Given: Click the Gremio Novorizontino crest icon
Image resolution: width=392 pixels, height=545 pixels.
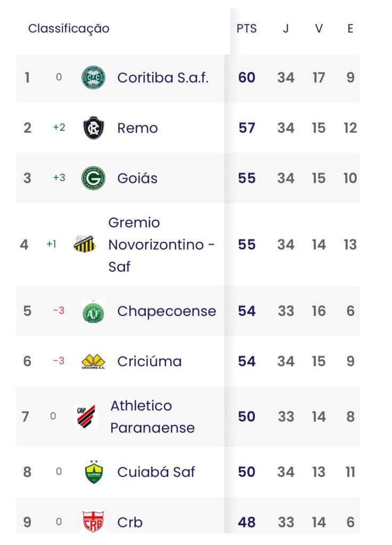Looking at the screenshot, I should 85,244.
